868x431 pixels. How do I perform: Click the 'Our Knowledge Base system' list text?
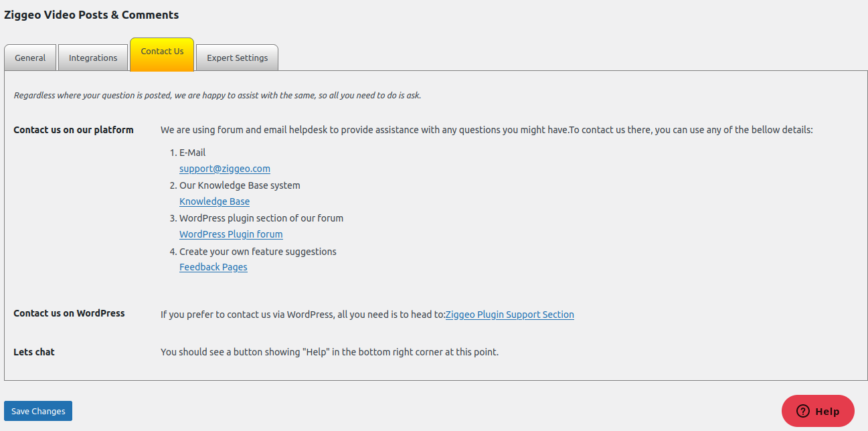(x=240, y=185)
